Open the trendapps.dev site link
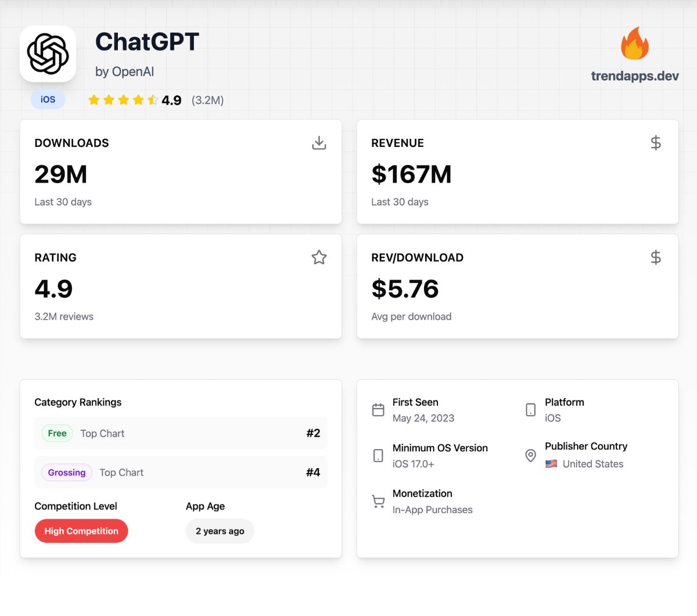Image resolution: width=697 pixels, height=616 pixels. click(x=635, y=76)
